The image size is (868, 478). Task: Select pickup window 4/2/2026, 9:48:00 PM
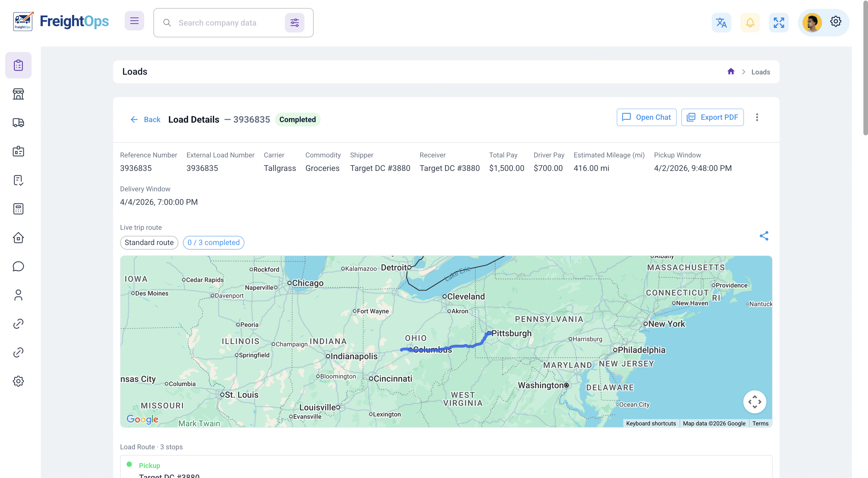click(693, 168)
